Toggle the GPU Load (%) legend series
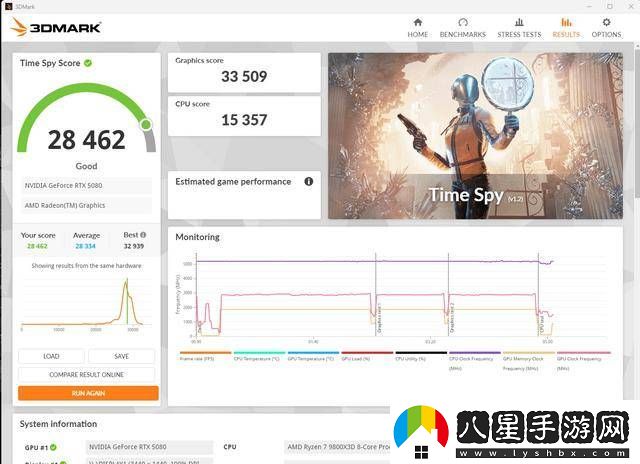This screenshot has height=464, width=640. click(x=367, y=356)
